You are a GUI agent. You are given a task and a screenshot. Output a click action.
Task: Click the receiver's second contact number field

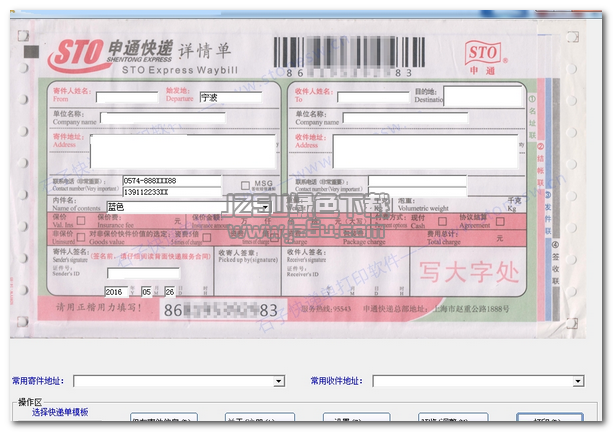click(x=417, y=192)
